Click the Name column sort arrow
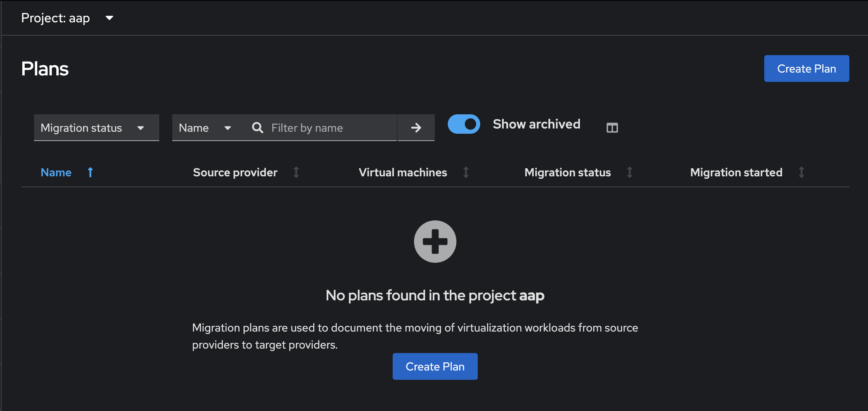The image size is (868, 411). pyautogui.click(x=90, y=173)
